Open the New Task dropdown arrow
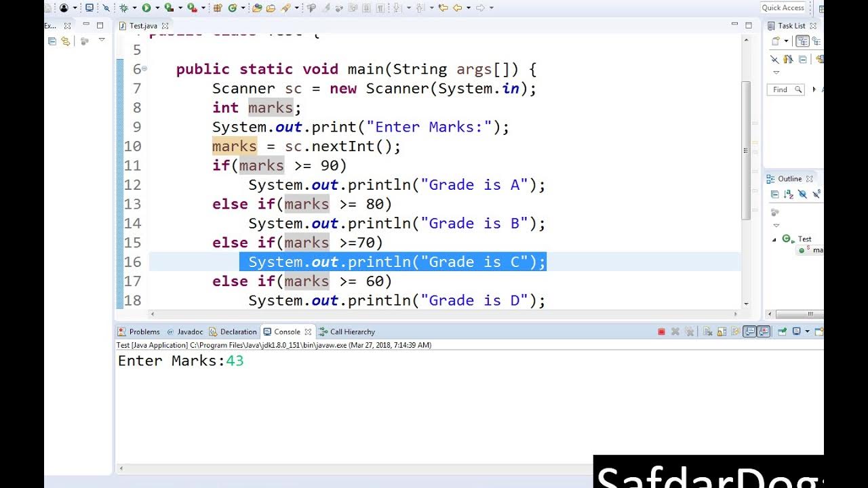The height and width of the screenshot is (488, 868). pos(786,41)
